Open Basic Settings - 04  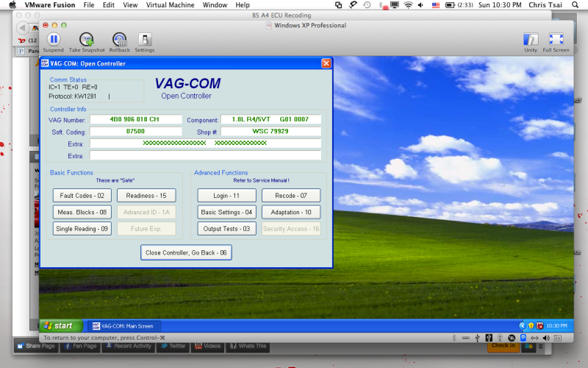tap(226, 212)
